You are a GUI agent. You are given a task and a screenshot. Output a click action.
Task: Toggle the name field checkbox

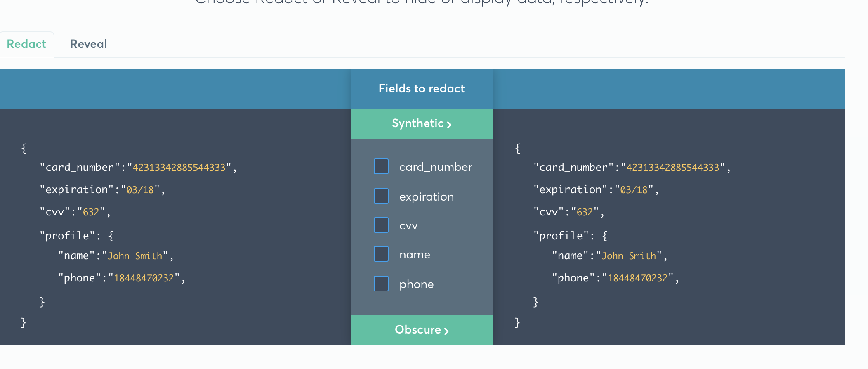(381, 254)
